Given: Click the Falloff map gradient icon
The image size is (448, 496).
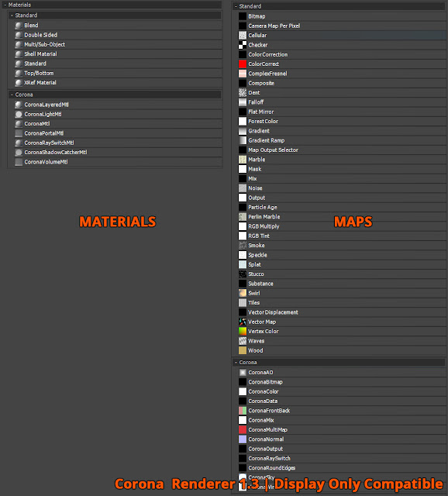Looking at the screenshot, I should click(243, 102).
